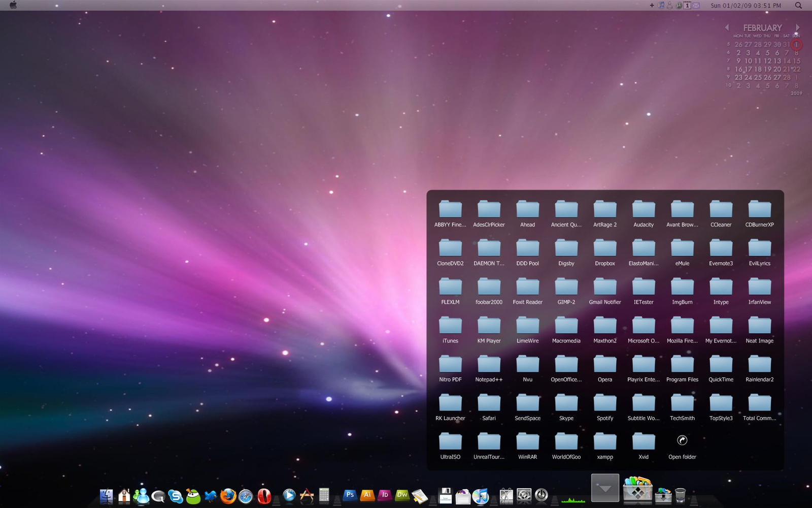Open the downloads stack icon in dock
This screenshot has width=812, height=508.
coord(663,495)
